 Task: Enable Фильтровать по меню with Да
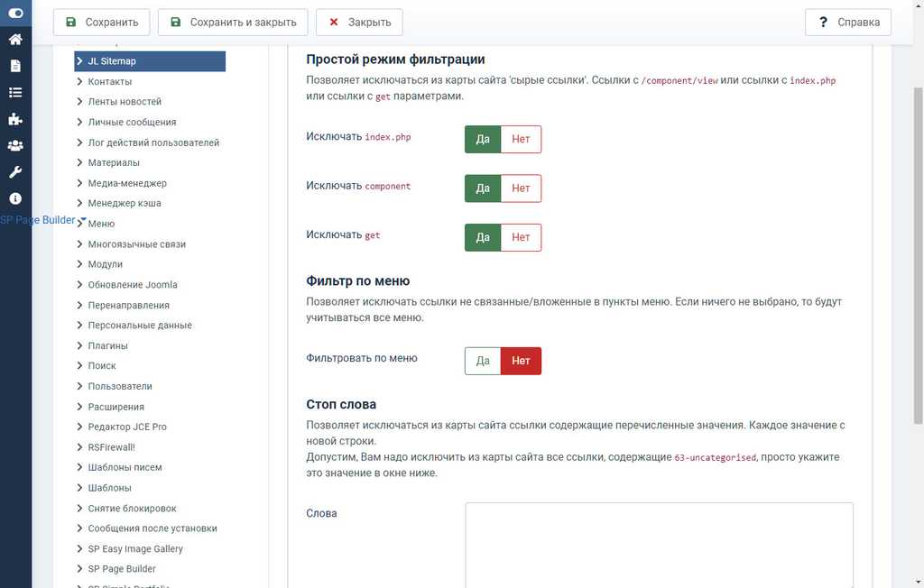483,361
